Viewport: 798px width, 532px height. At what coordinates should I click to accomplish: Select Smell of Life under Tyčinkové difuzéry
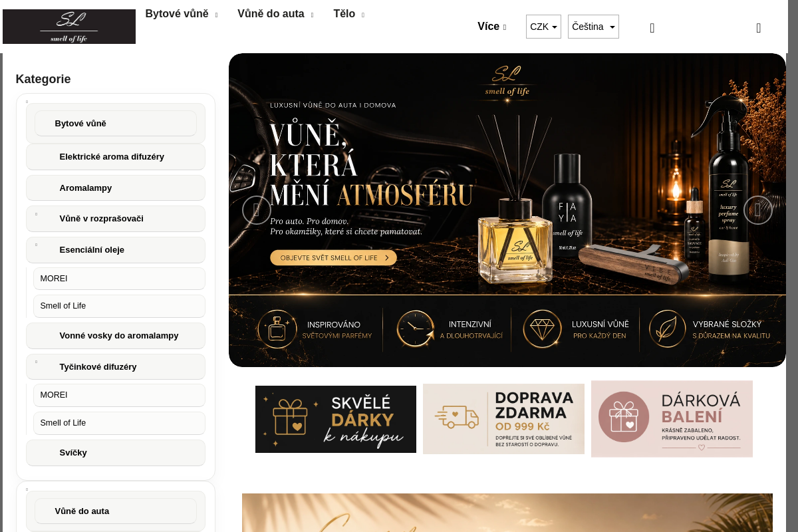pyautogui.click(x=119, y=423)
